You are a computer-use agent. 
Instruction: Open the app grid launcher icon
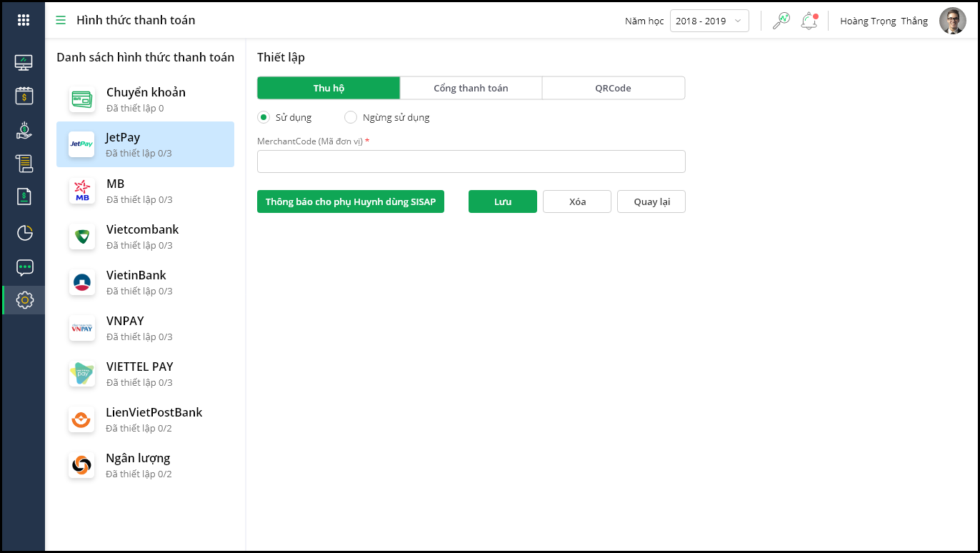tap(24, 20)
